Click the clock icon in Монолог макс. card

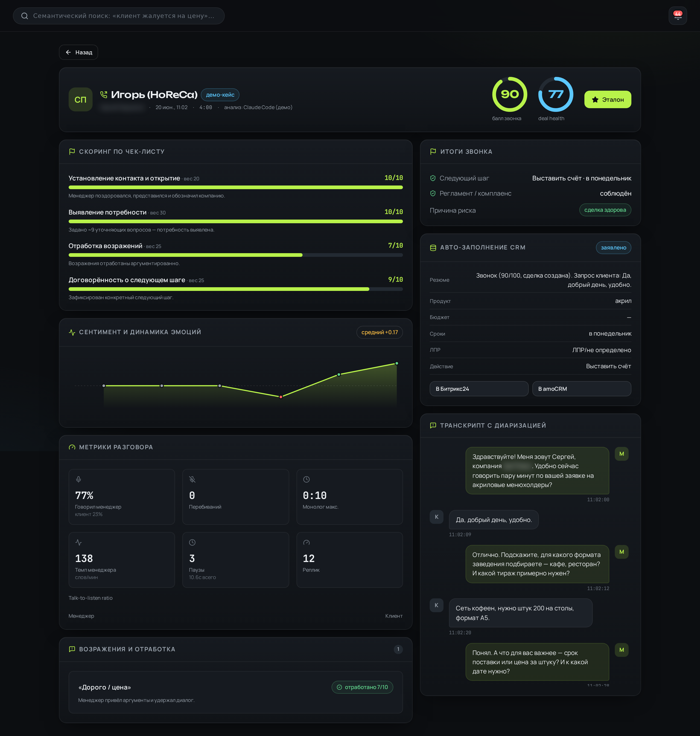click(x=306, y=479)
